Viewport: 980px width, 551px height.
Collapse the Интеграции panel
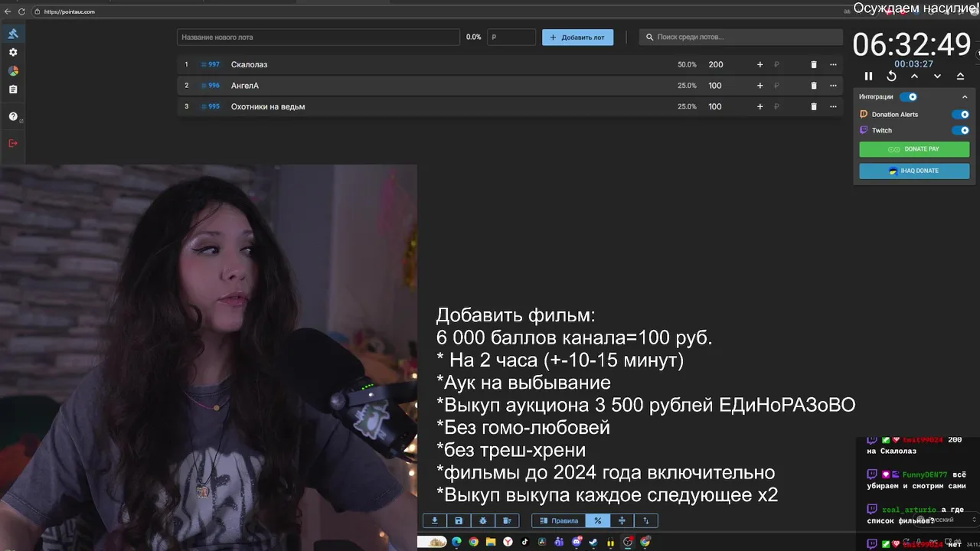tap(965, 96)
